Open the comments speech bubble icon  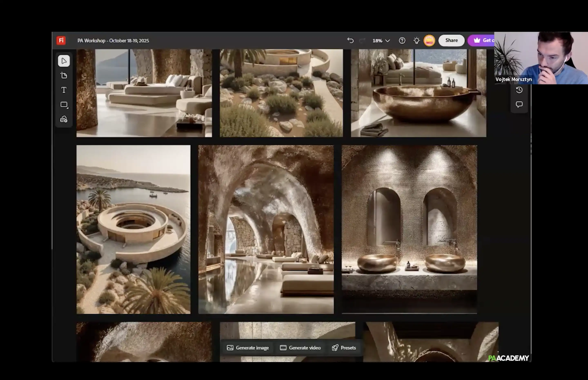click(x=519, y=104)
